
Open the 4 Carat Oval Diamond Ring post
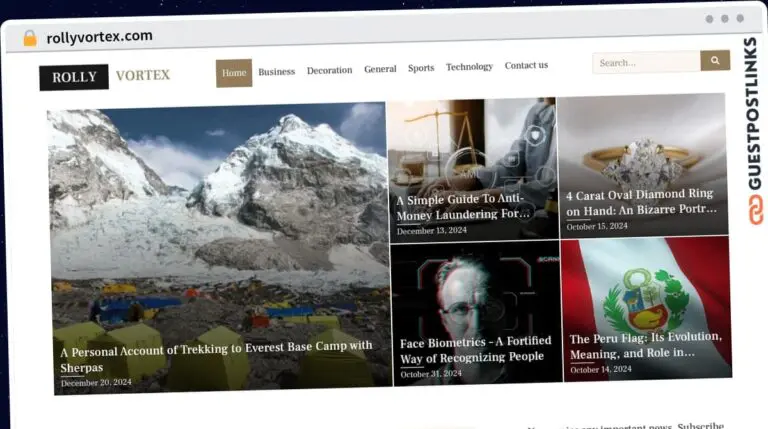tap(641, 203)
